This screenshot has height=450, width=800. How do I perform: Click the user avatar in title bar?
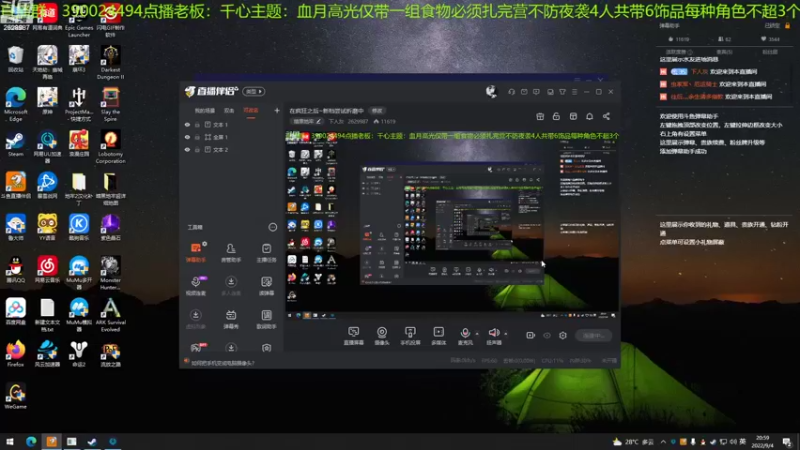tap(491, 91)
